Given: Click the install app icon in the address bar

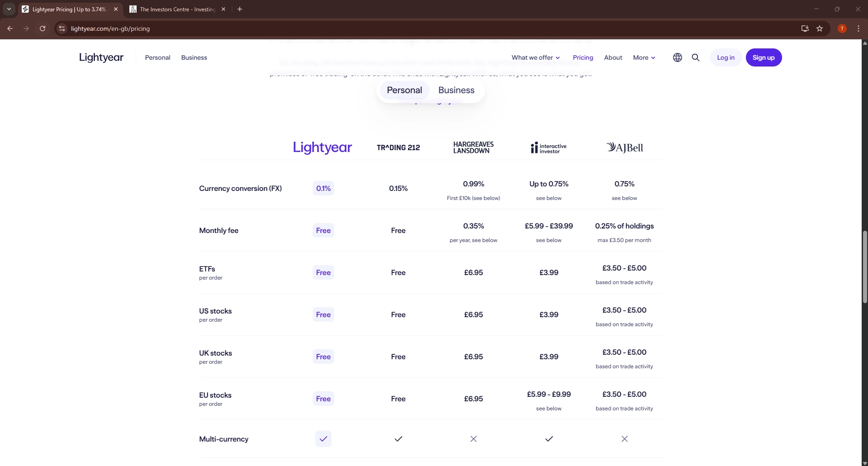Looking at the screenshot, I should point(805,29).
